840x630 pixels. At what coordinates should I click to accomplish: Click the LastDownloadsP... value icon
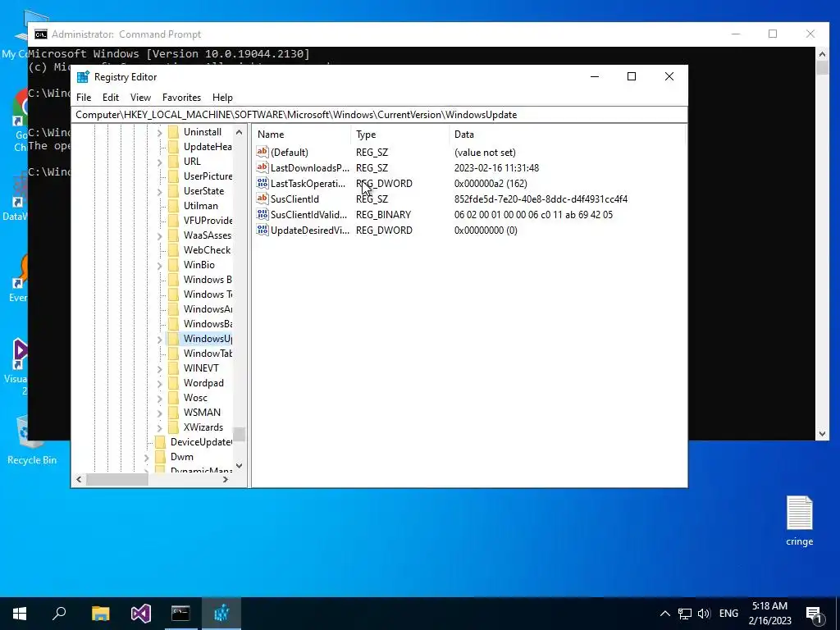tap(262, 167)
